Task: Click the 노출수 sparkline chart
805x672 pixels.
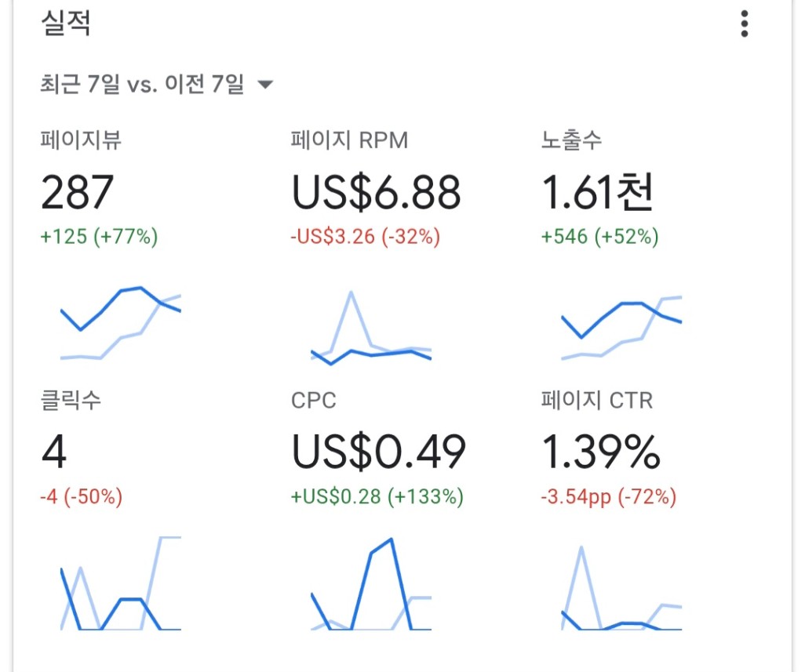Action: [621, 327]
